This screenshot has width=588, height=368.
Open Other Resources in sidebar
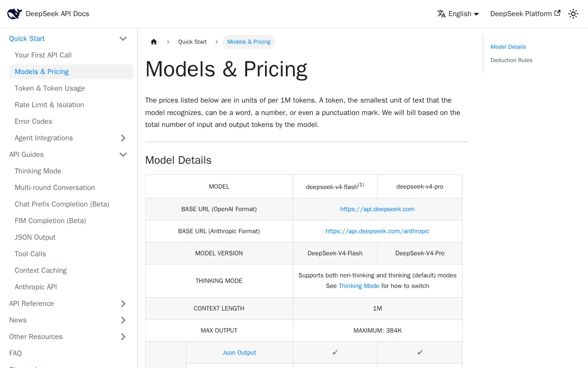pyautogui.click(x=36, y=337)
